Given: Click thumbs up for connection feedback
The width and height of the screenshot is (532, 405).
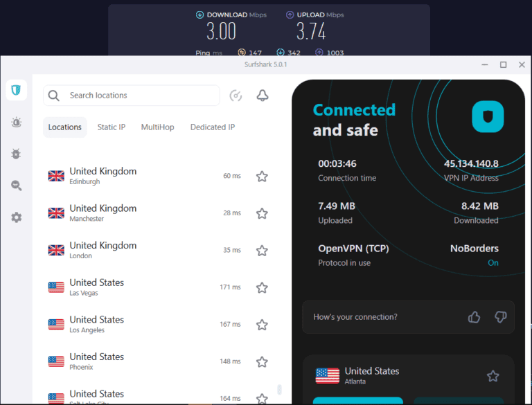Looking at the screenshot, I should click(474, 317).
